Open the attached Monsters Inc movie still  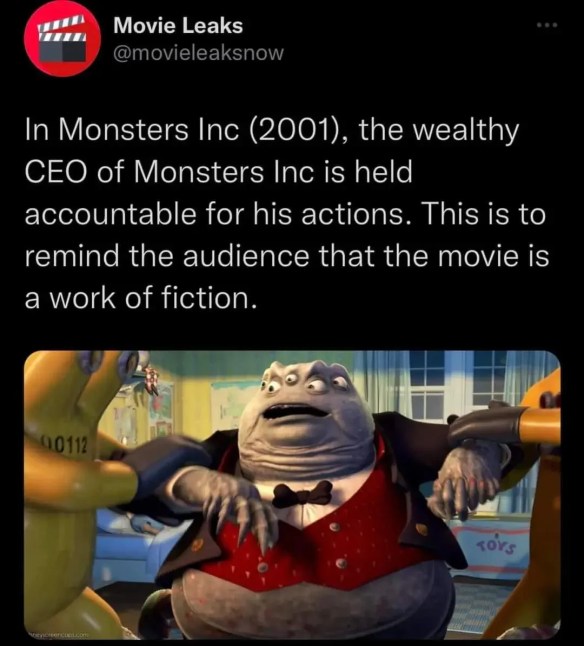tap(292, 495)
